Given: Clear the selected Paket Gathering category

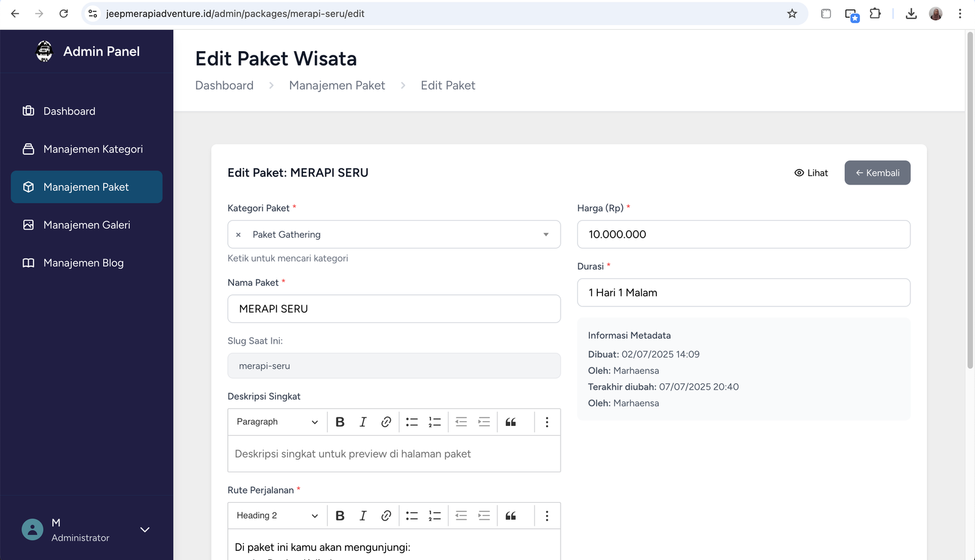Looking at the screenshot, I should (x=238, y=235).
